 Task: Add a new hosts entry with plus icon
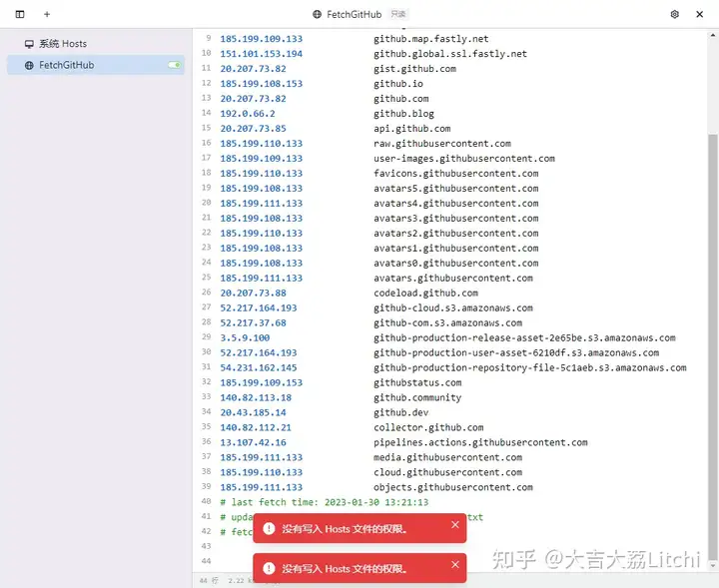tap(47, 14)
